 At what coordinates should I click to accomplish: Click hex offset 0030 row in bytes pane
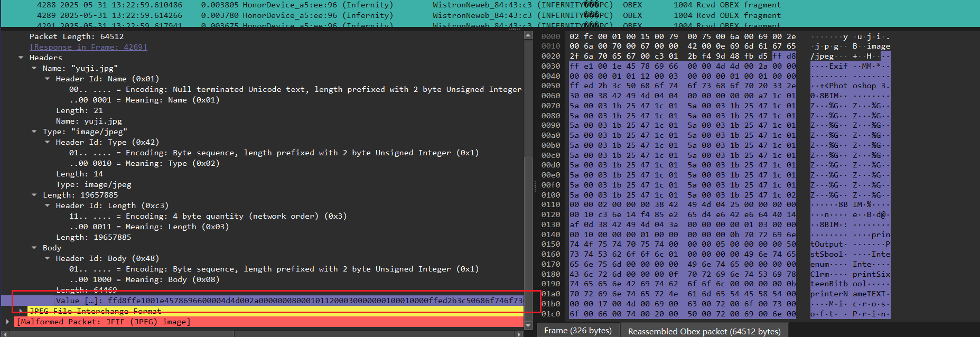(550, 66)
